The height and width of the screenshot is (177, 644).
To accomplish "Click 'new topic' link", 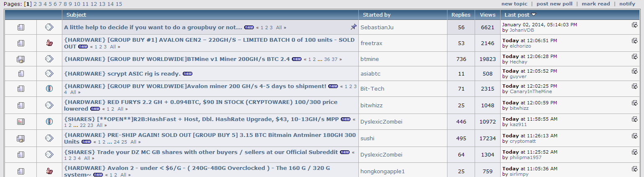I will click(514, 4).
